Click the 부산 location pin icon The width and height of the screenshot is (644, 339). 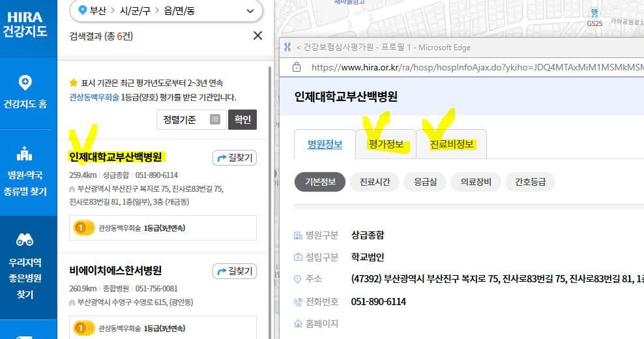point(82,10)
